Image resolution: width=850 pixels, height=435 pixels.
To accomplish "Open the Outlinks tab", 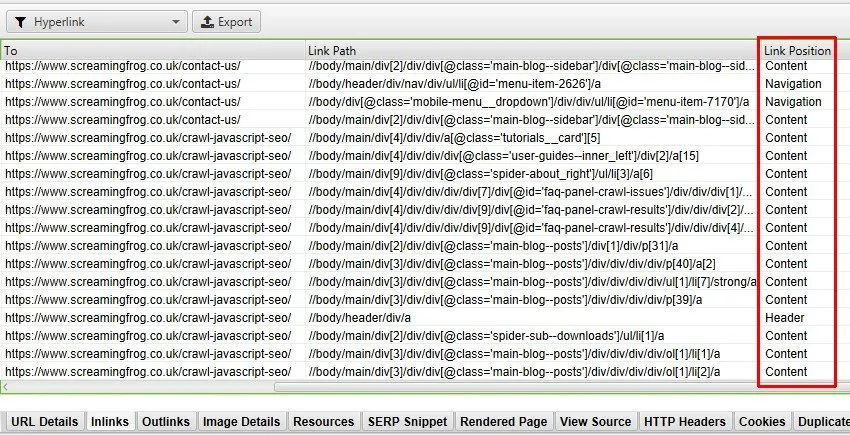I will [165, 422].
